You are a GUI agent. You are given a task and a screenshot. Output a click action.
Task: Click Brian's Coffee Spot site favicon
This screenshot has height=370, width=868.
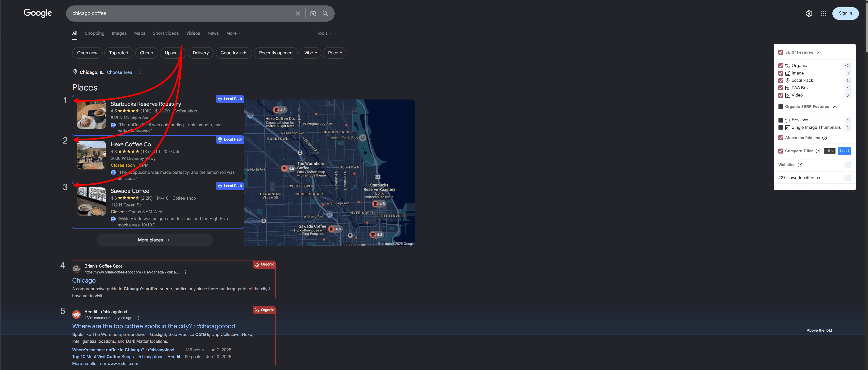point(76,269)
